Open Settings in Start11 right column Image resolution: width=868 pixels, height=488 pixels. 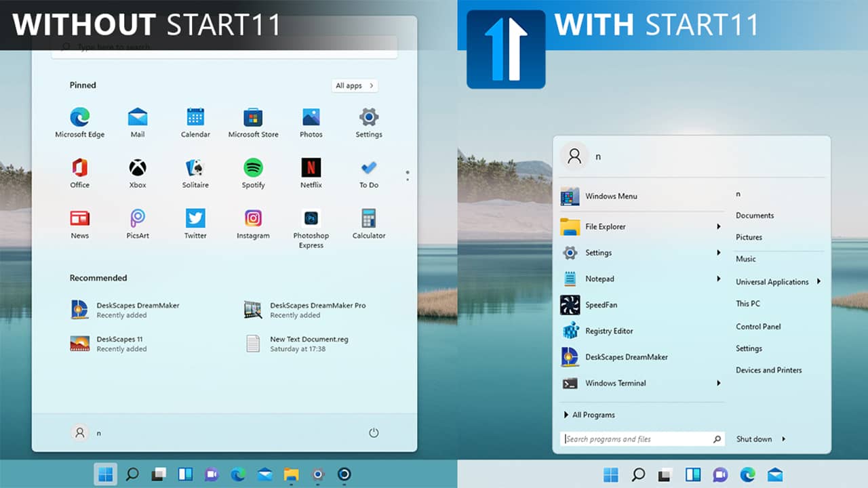click(749, 348)
